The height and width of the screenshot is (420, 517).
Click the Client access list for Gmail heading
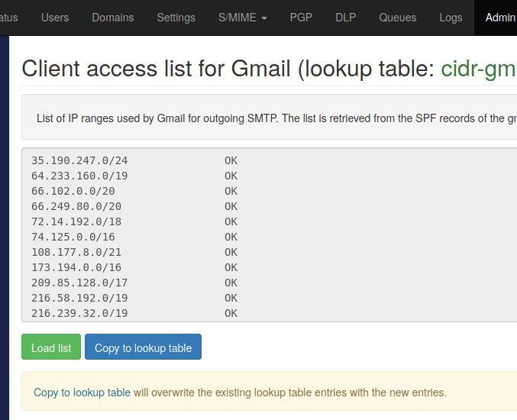pyautogui.click(x=269, y=69)
